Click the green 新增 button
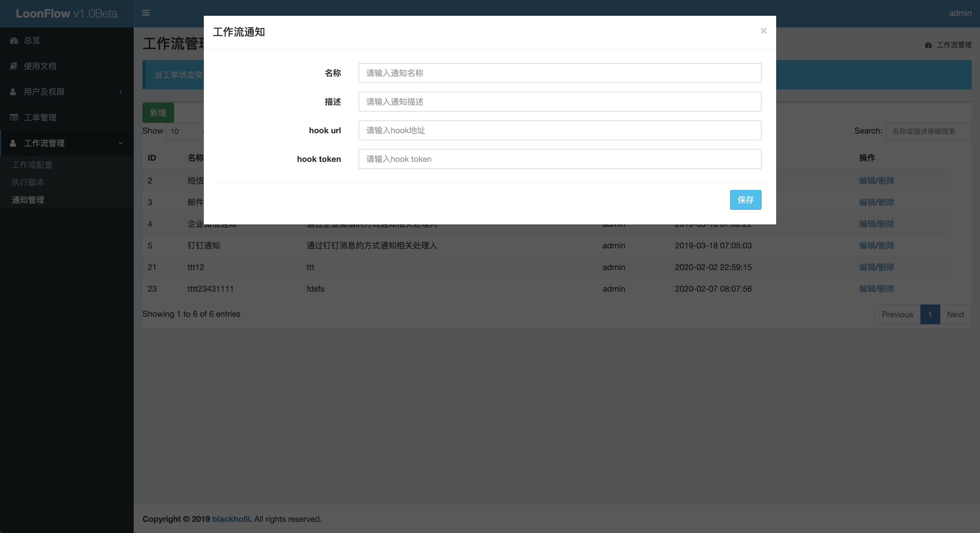The width and height of the screenshot is (980, 533). coord(158,113)
